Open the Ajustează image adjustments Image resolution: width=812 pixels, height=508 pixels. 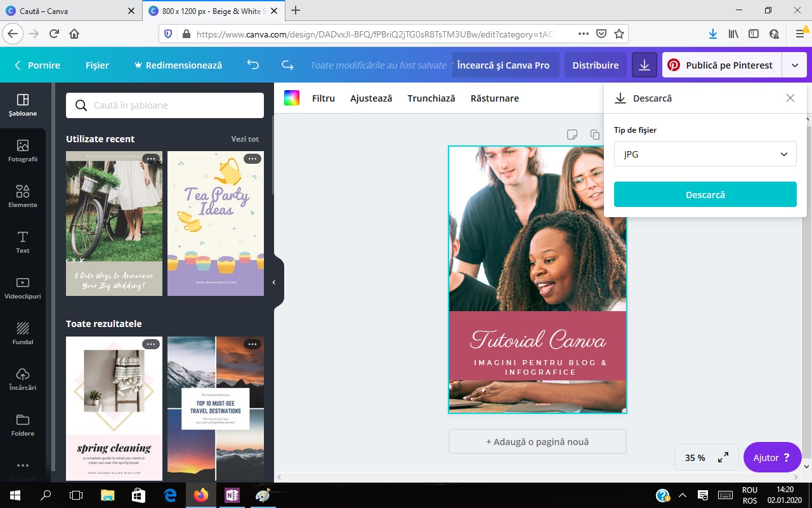click(x=371, y=98)
